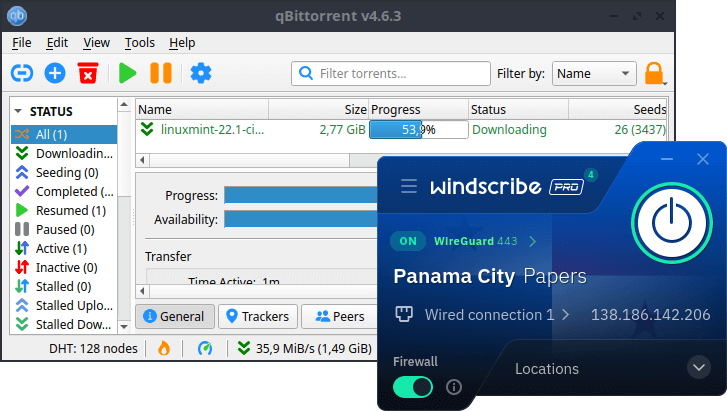Select the Paused (0) filter
Viewport: 727px width, 411px height.
pos(64,230)
